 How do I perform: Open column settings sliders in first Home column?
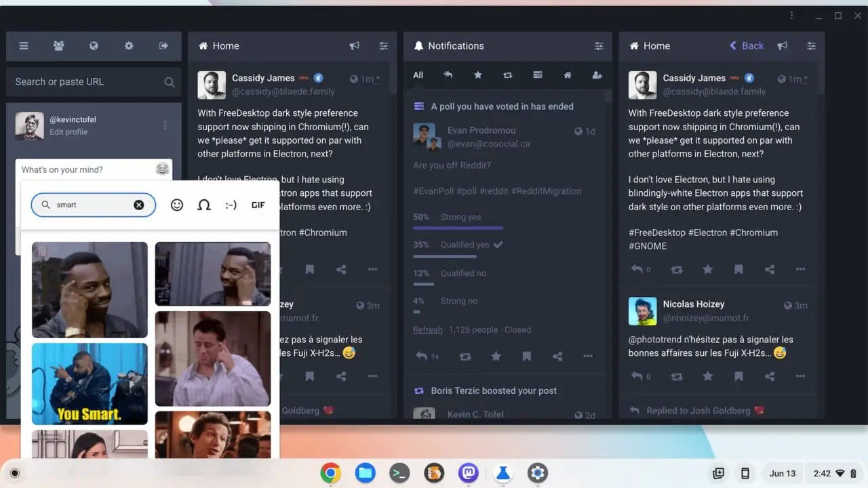[x=384, y=46]
